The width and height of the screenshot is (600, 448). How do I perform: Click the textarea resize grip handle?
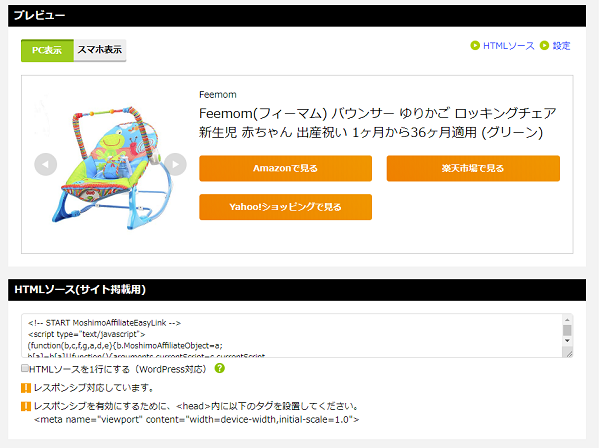[x=569, y=354]
